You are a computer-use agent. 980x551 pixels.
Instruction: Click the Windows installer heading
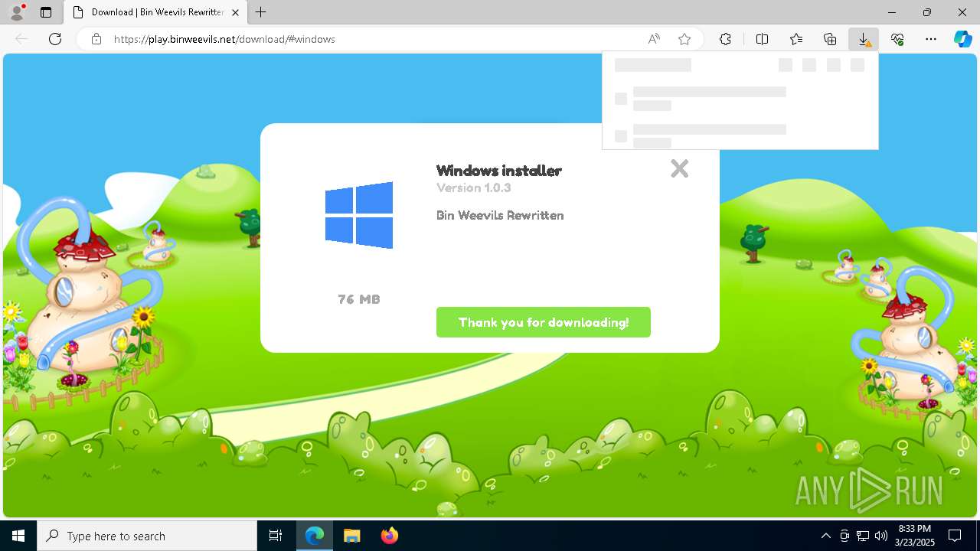(x=498, y=171)
